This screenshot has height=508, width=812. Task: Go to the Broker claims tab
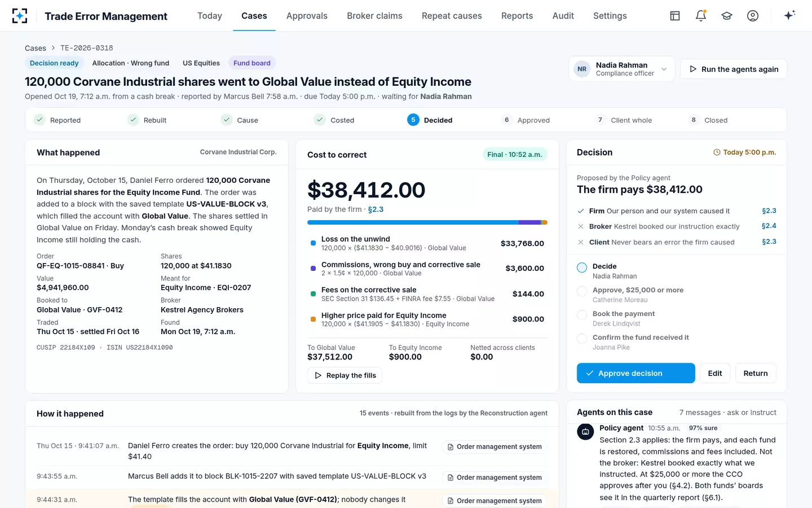(x=374, y=16)
